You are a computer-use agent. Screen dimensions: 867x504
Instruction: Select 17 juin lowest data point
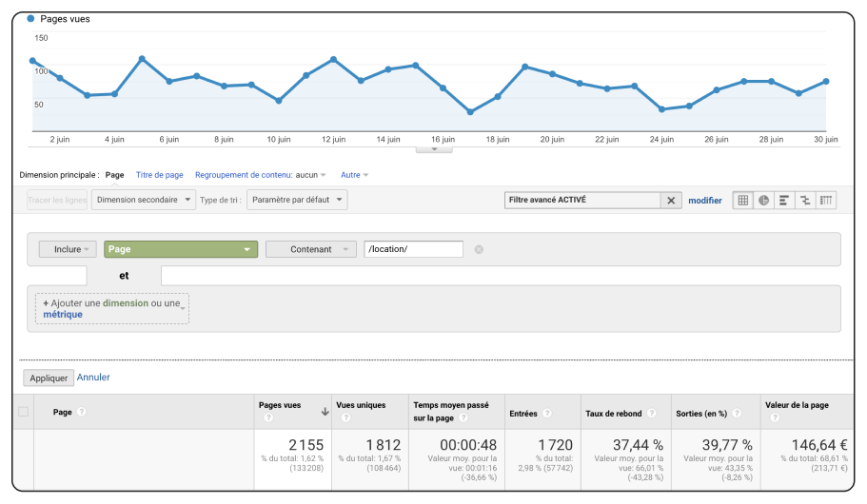(470, 111)
